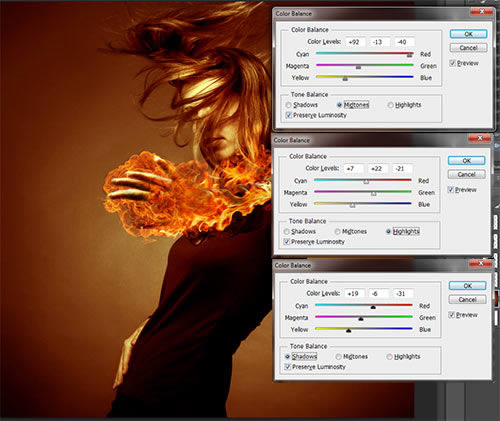Click the color level field showing -6
Screen dimensions: 500x421
pyautogui.click(x=379, y=294)
